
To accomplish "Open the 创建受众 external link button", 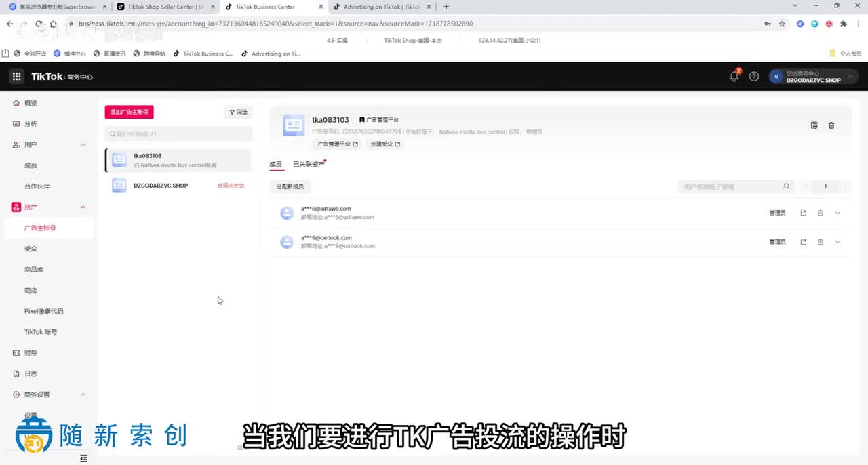I will click(385, 144).
